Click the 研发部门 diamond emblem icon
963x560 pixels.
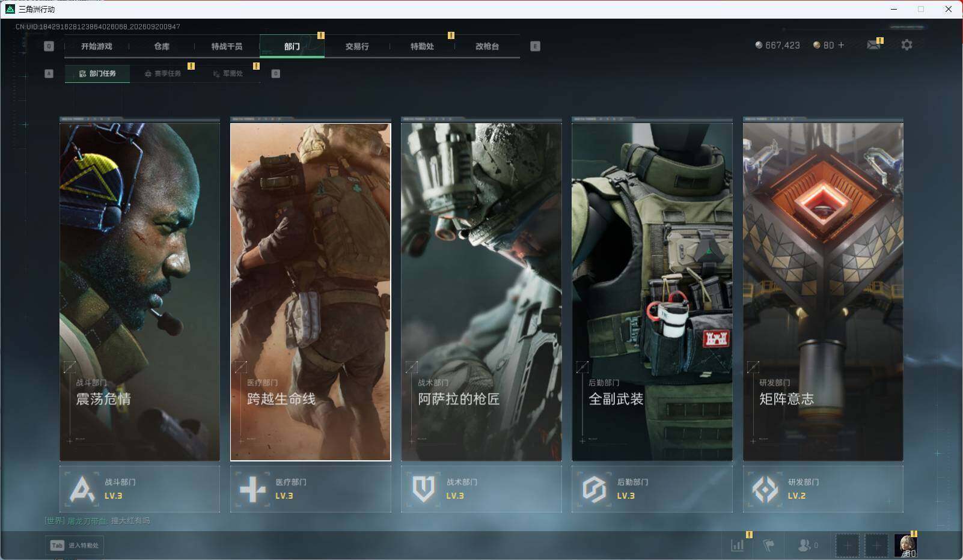click(x=765, y=489)
